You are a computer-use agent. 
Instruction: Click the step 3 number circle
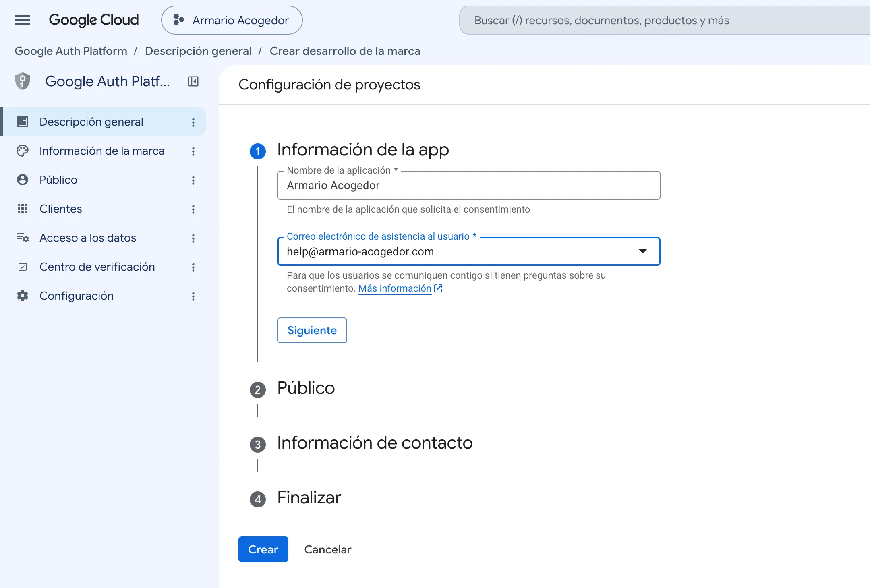pos(258,445)
